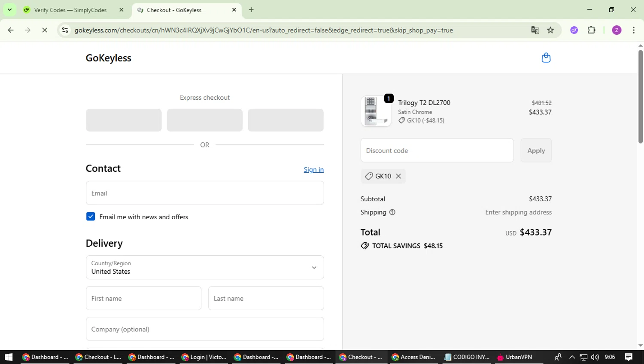Switch to Login | Victo... taskbar window
The width and height of the screenshot is (644, 364).
(204, 357)
